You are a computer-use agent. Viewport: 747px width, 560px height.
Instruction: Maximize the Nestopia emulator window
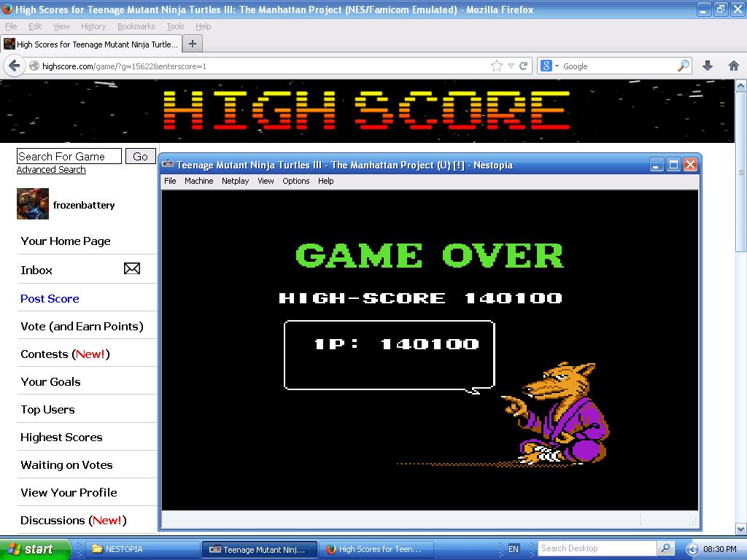coord(673,165)
